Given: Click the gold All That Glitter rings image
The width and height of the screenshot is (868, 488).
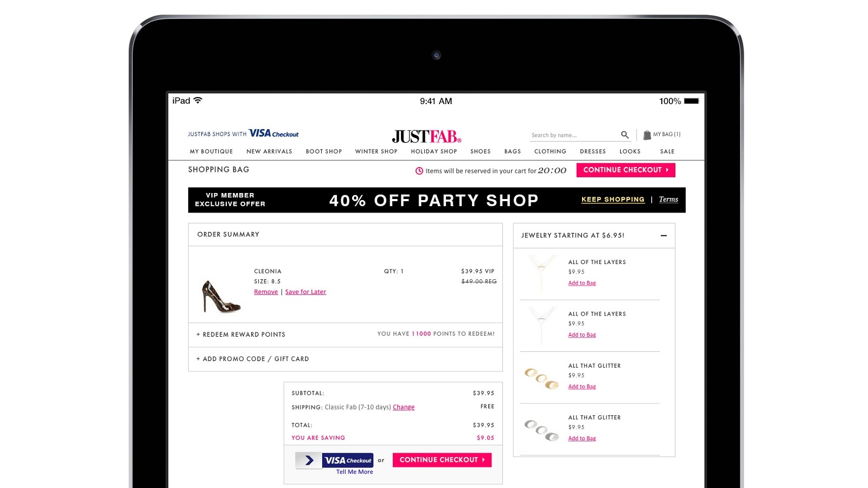Looking at the screenshot, I should coord(541,378).
